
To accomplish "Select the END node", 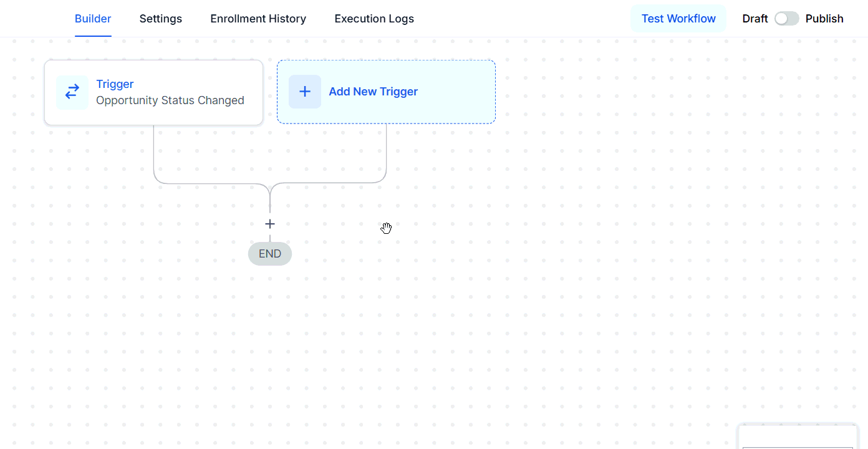I will click(x=270, y=254).
